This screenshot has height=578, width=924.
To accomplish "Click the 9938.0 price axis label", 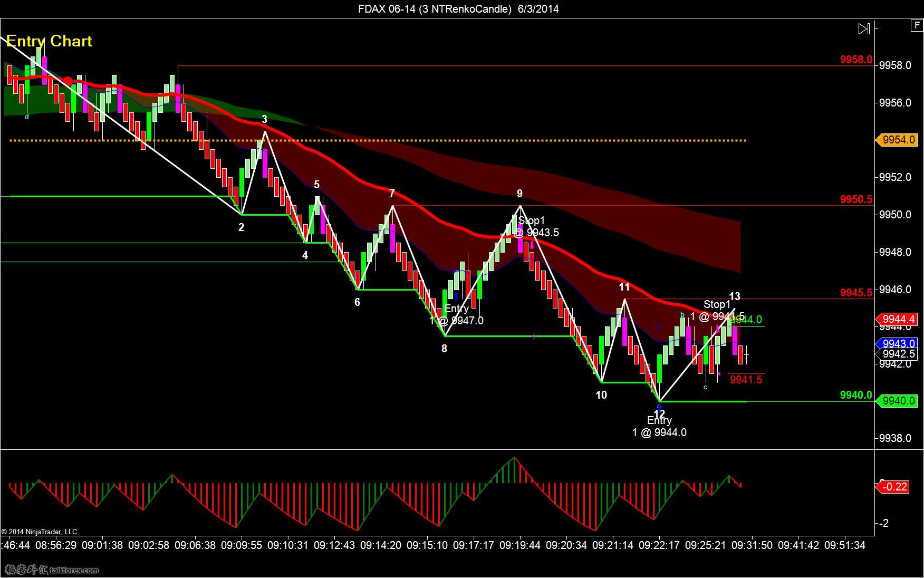I will [896, 438].
